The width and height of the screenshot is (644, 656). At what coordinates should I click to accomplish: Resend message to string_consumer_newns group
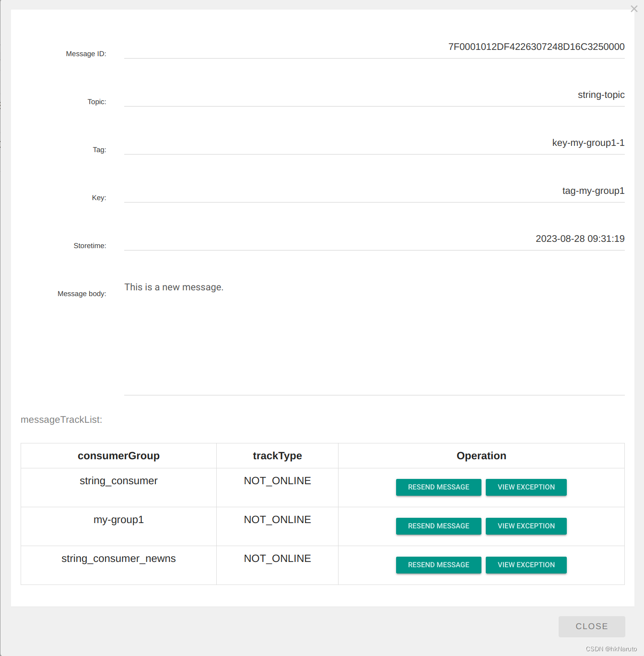click(x=438, y=565)
